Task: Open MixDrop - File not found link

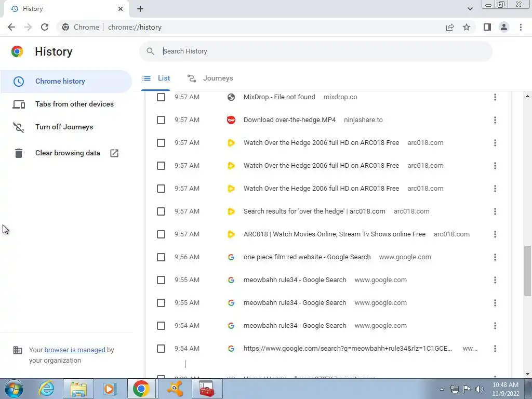Action: pyautogui.click(x=279, y=97)
